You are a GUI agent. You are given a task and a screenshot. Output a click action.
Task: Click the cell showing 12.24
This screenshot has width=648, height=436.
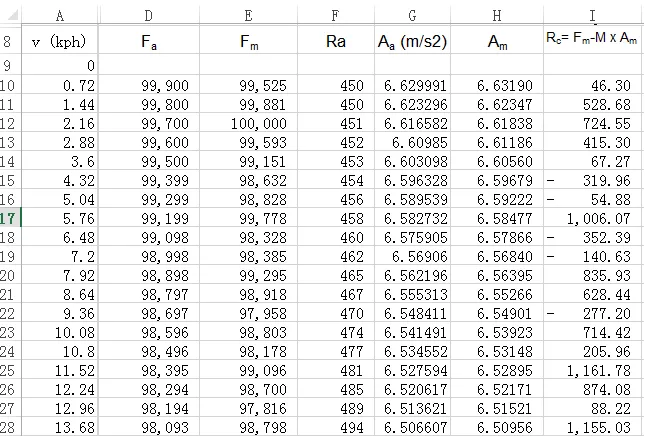pos(60,389)
